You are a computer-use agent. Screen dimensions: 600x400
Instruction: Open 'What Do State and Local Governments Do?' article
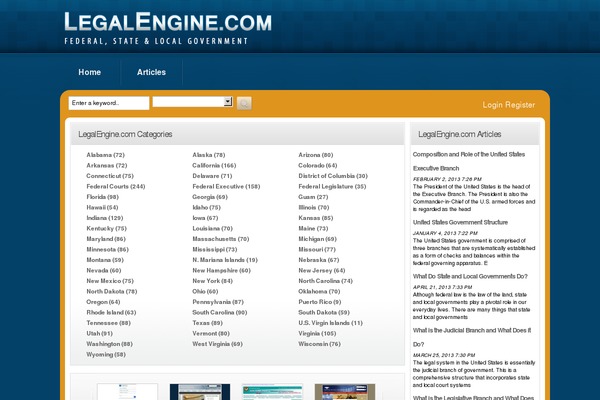coord(470,276)
